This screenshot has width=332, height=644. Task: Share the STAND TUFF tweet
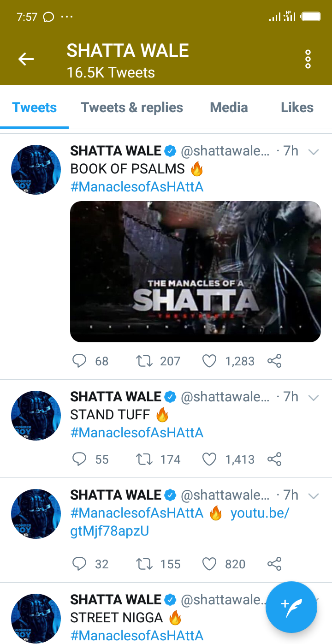tap(274, 459)
